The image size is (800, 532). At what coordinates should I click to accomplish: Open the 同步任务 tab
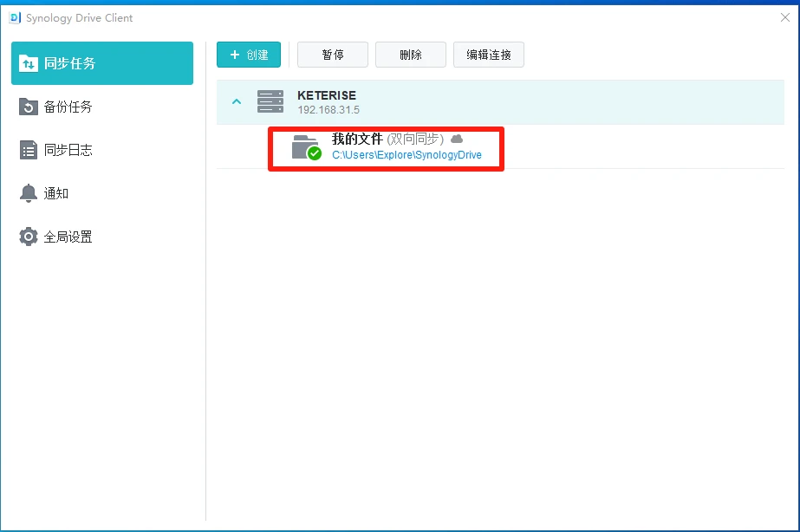point(102,63)
